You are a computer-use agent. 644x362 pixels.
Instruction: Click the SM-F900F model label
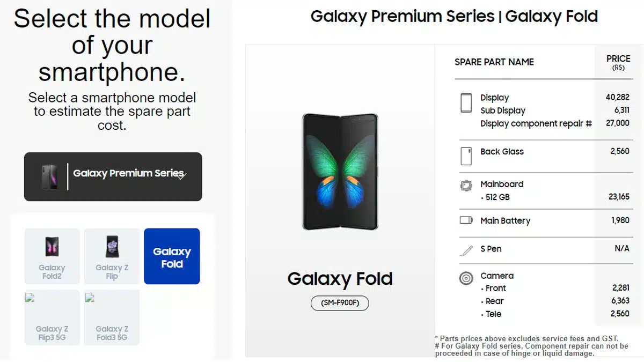(x=340, y=303)
